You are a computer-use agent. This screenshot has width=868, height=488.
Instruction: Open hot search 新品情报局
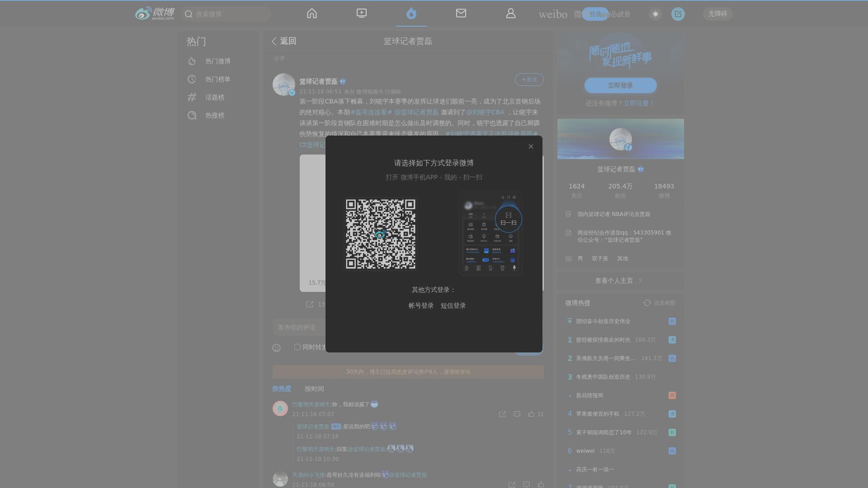tap(590, 395)
